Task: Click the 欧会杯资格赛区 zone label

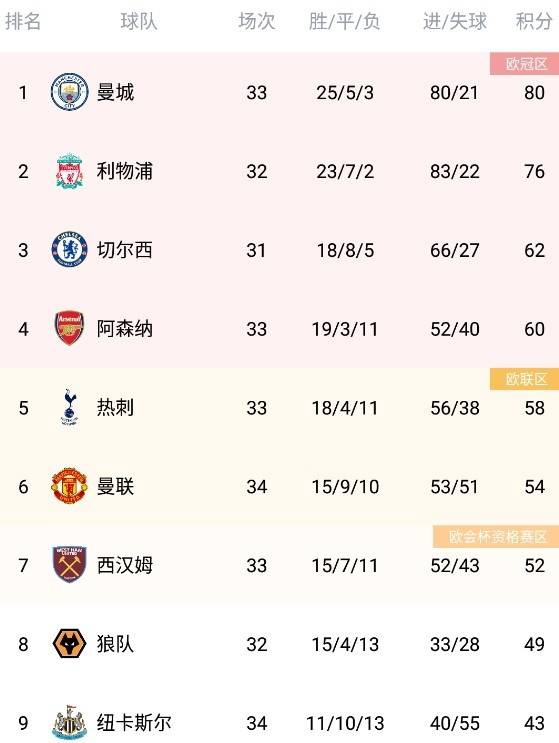Action: coord(496,536)
